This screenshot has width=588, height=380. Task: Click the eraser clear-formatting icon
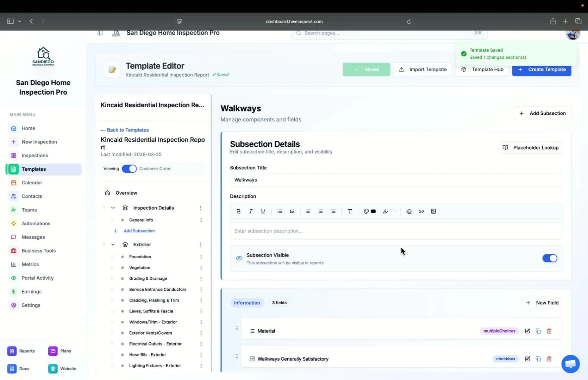pyautogui.click(x=409, y=211)
